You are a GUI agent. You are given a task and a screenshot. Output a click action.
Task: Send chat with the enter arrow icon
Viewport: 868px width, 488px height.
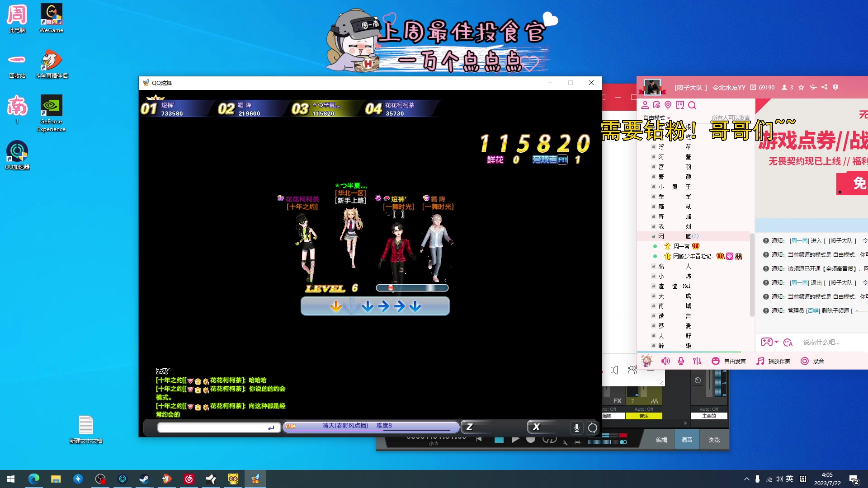coord(271,428)
